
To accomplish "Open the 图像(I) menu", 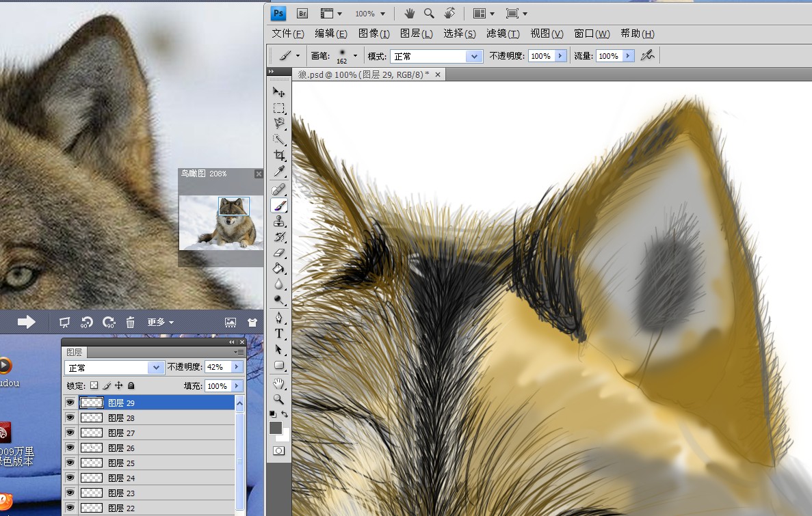I will pos(374,33).
